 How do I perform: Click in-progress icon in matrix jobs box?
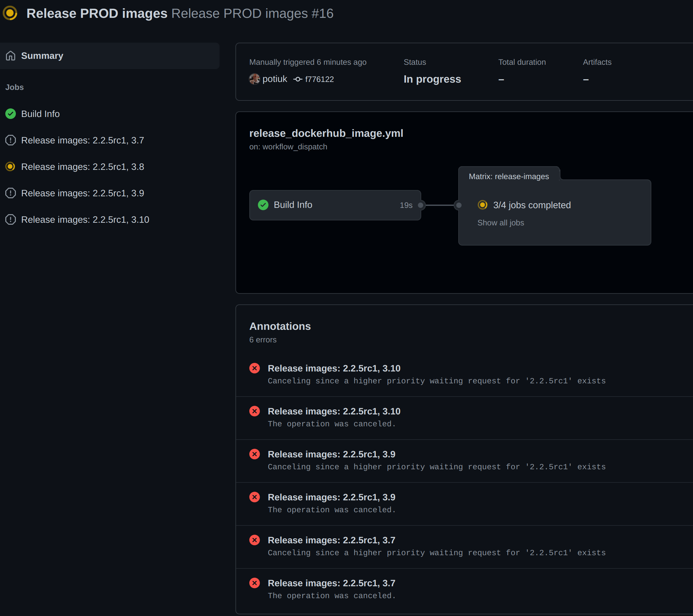482,205
